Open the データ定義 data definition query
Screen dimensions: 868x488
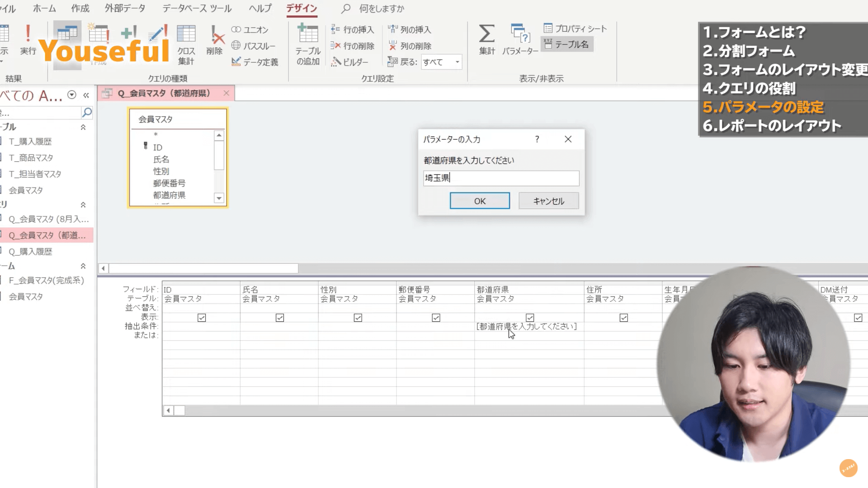point(255,62)
